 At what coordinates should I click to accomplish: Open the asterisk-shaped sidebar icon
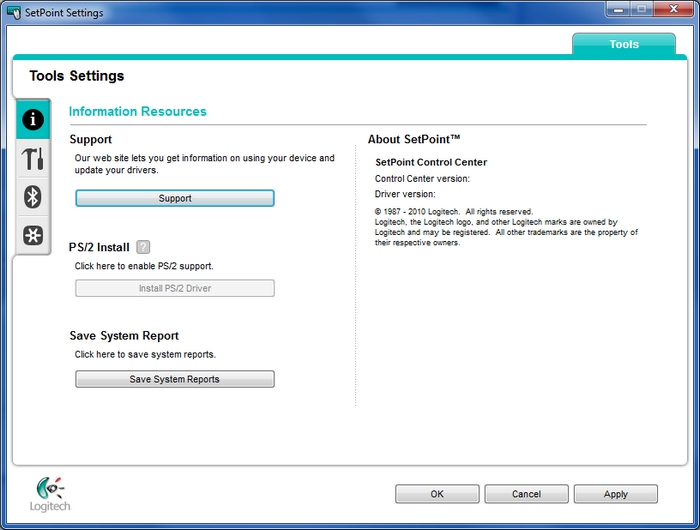[x=33, y=235]
